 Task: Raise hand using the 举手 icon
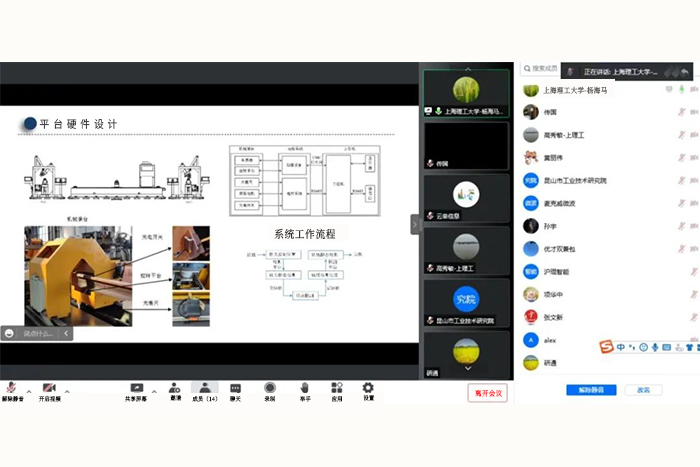[x=304, y=389]
